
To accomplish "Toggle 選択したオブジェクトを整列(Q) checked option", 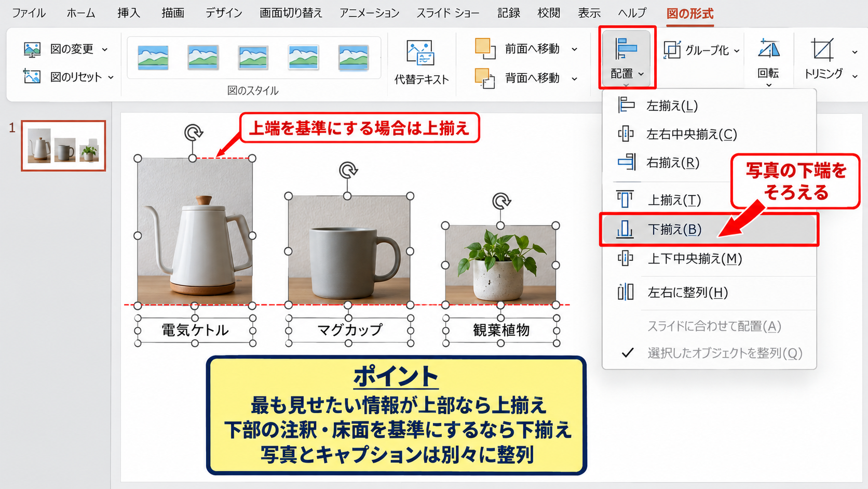I will [709, 353].
